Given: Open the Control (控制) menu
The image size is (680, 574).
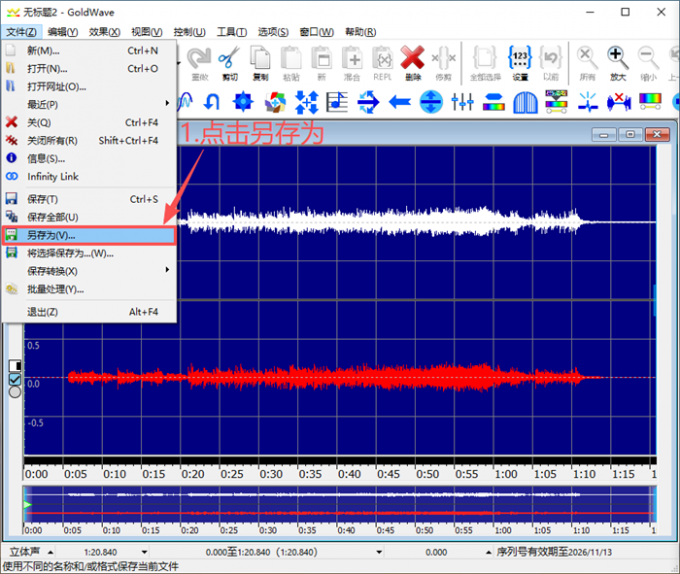Looking at the screenshot, I should (x=189, y=32).
